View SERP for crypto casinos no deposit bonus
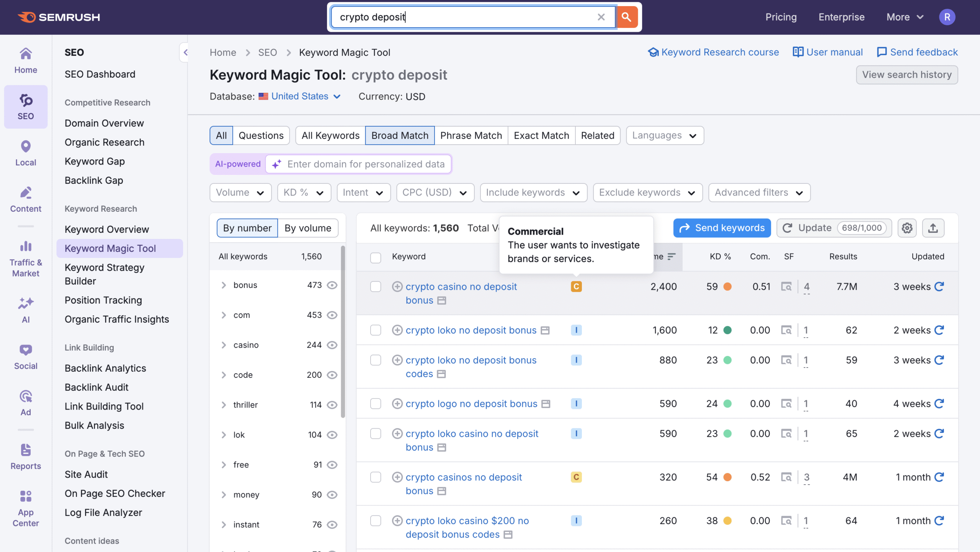The image size is (980, 552). (x=786, y=477)
